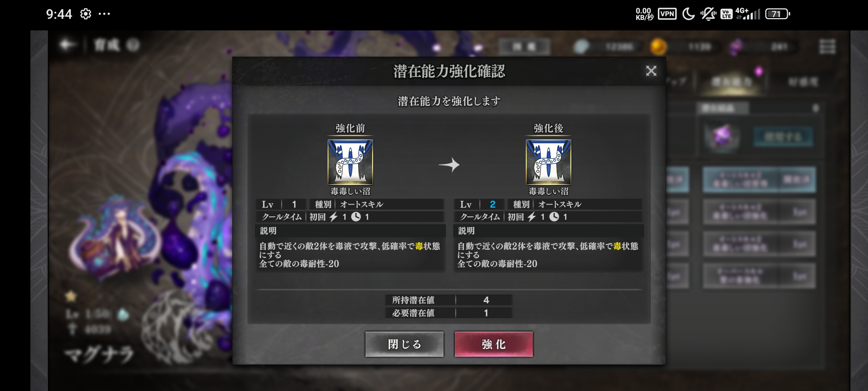The image size is (868, 391).
Task: Tap the purple gem item in side panel
Action: pos(722,137)
